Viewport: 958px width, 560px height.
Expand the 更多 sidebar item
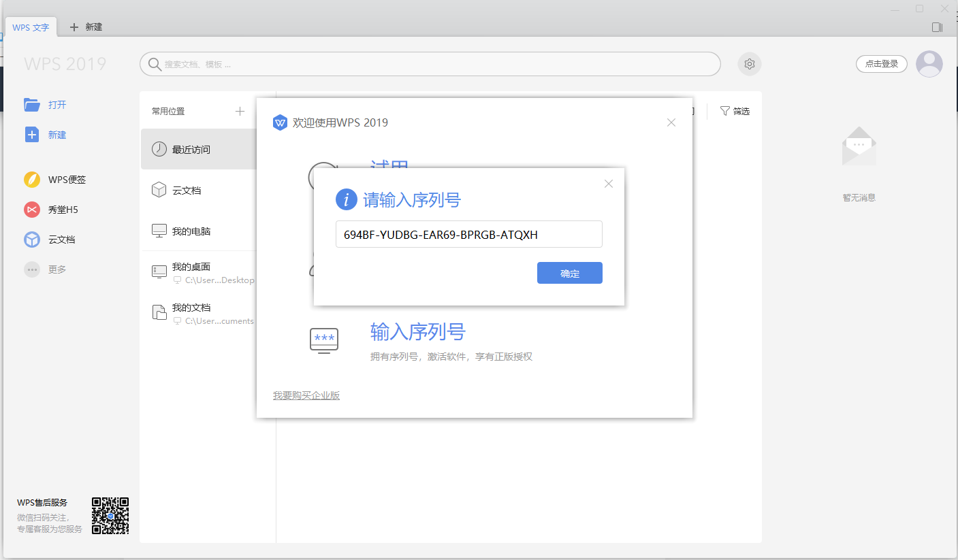[46, 269]
